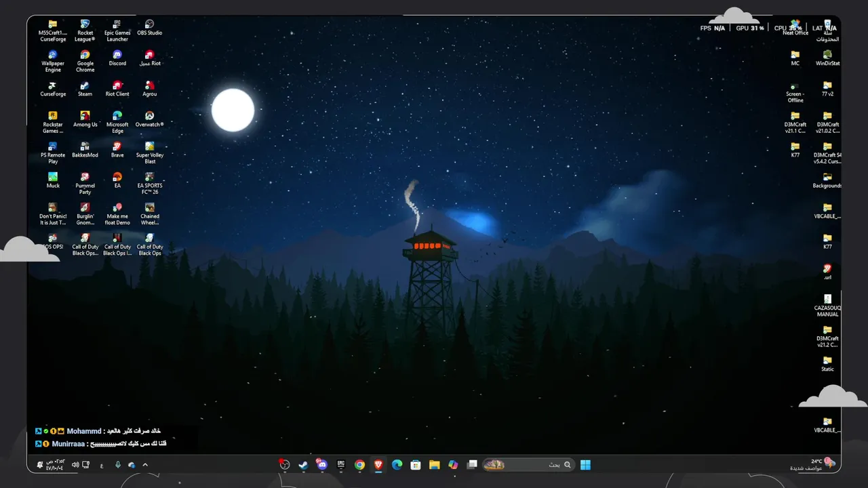
Task: Select the Chained Wheel game icon
Action: pyautogui.click(x=150, y=213)
